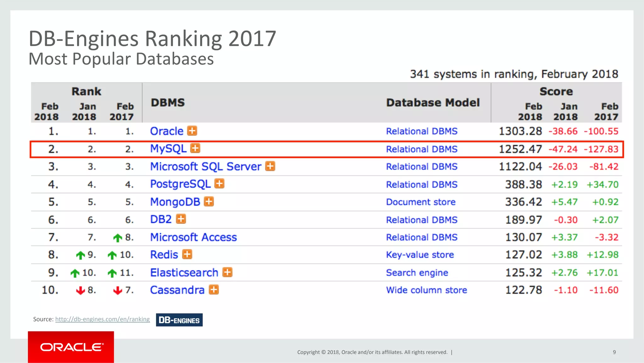Open the Cassandra link
The height and width of the screenshot is (363, 644).
coord(177,290)
